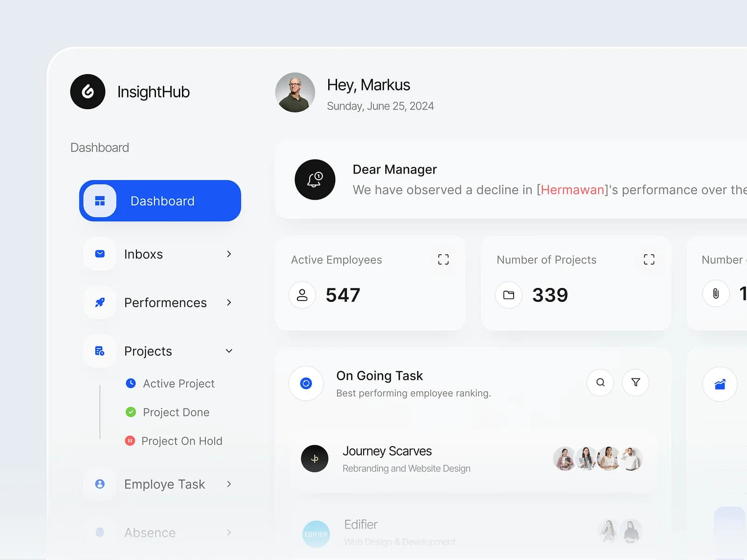Click the chart trend icon button

click(720, 384)
